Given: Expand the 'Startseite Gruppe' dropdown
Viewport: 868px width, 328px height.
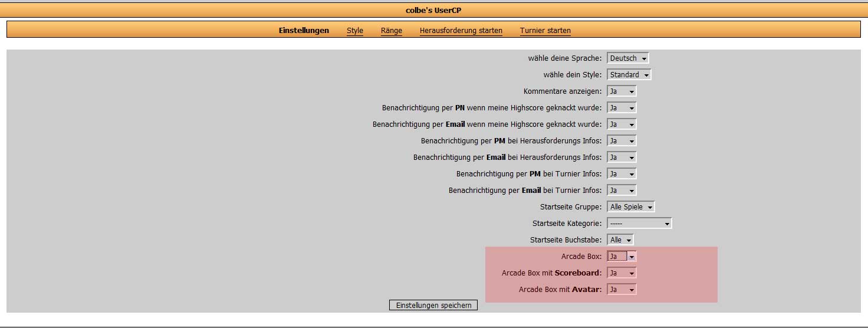Looking at the screenshot, I should (x=630, y=207).
